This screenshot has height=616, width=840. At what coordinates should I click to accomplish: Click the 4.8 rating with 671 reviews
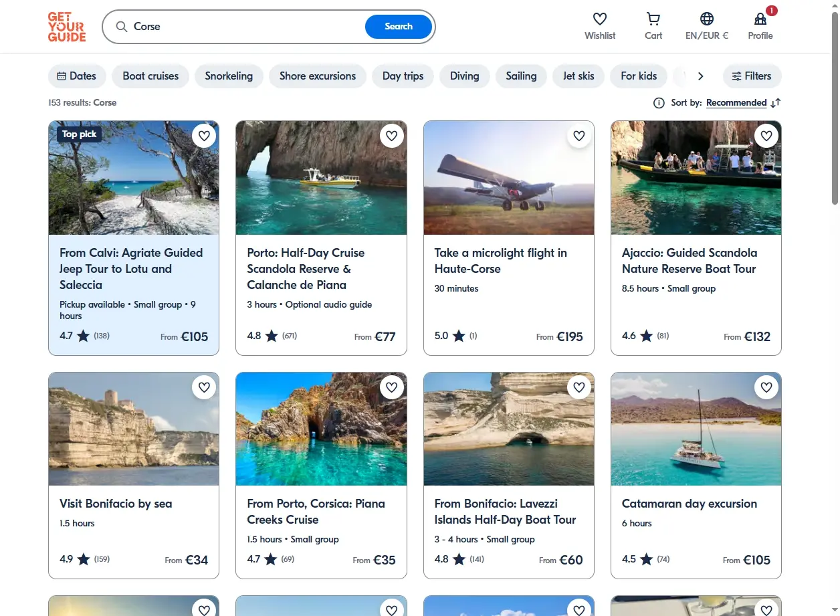tap(272, 336)
